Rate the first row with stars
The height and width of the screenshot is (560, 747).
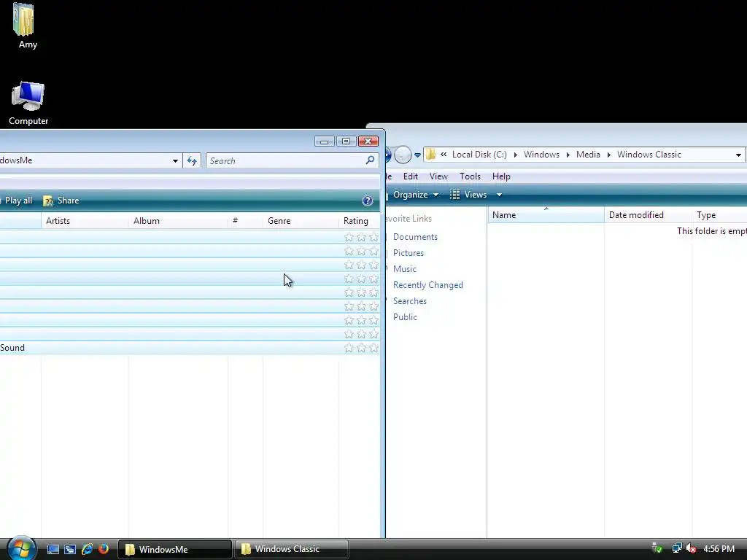coord(361,237)
